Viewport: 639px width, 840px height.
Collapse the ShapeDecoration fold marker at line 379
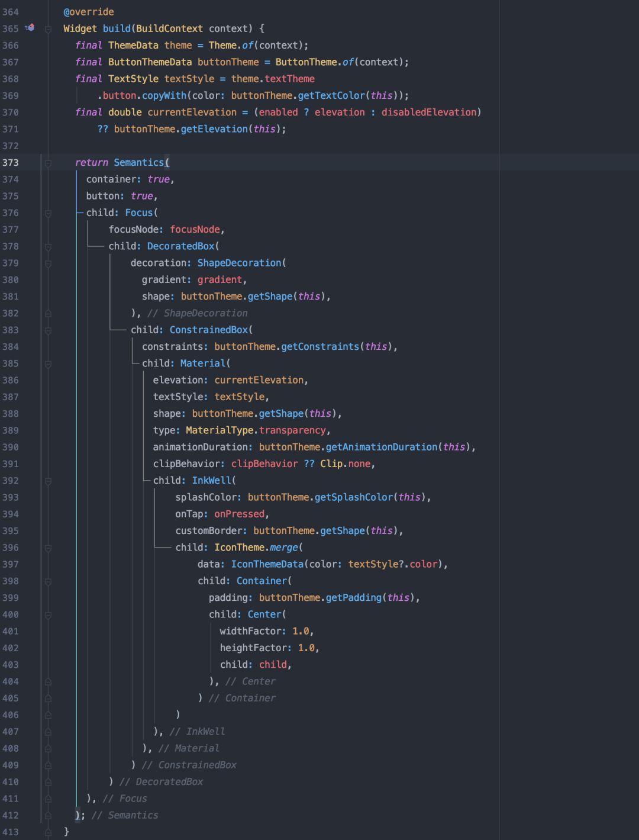pos(48,263)
